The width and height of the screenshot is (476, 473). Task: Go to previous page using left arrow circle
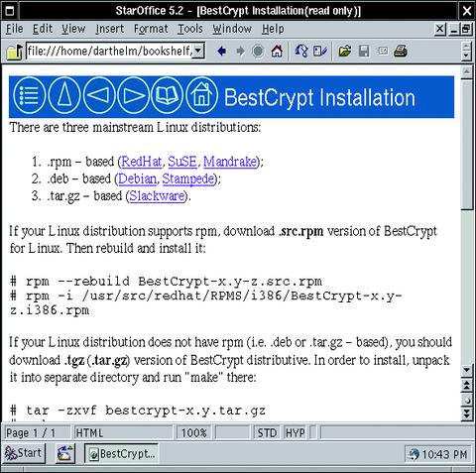point(99,96)
